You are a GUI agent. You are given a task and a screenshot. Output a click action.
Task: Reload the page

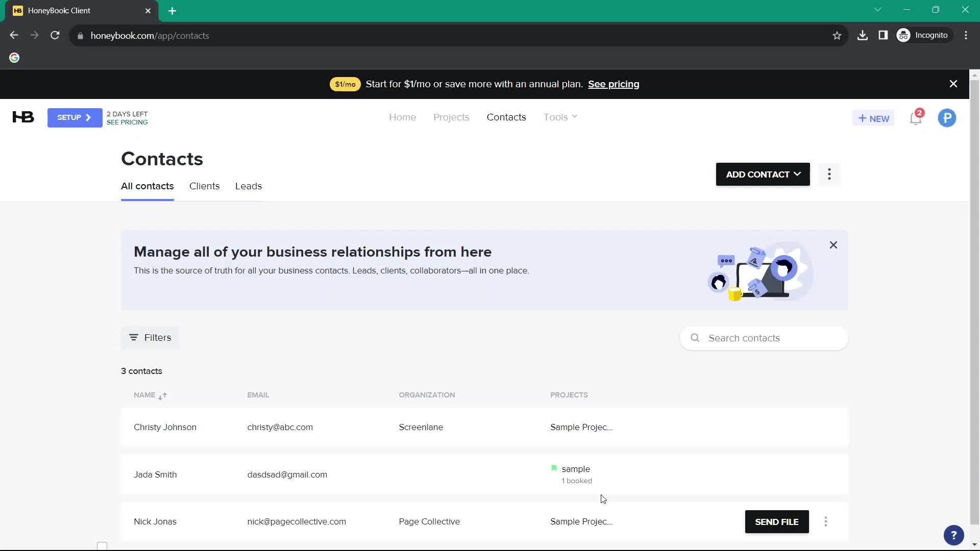[x=55, y=36]
